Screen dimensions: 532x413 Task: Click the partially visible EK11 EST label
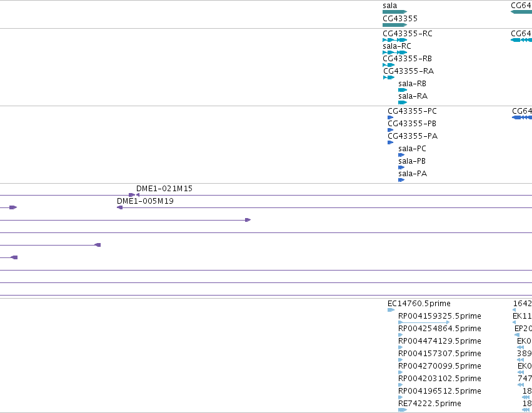[522, 316]
